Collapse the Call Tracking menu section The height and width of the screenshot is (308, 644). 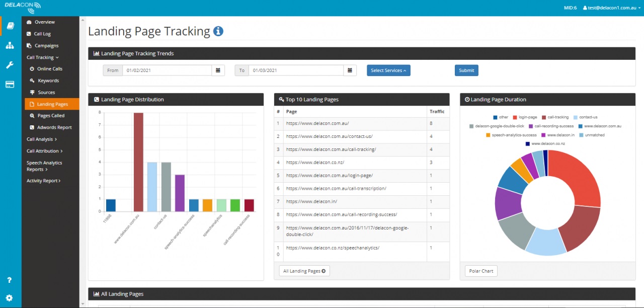pos(43,57)
